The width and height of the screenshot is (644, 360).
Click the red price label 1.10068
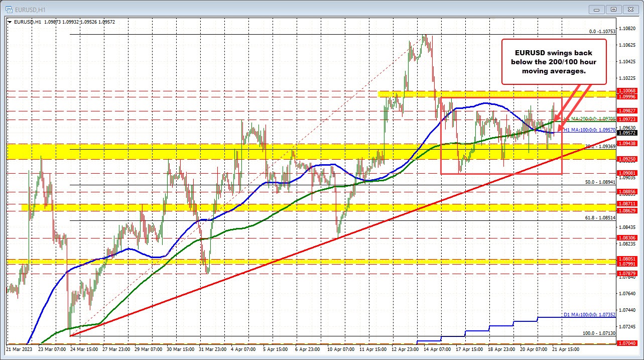pos(627,91)
